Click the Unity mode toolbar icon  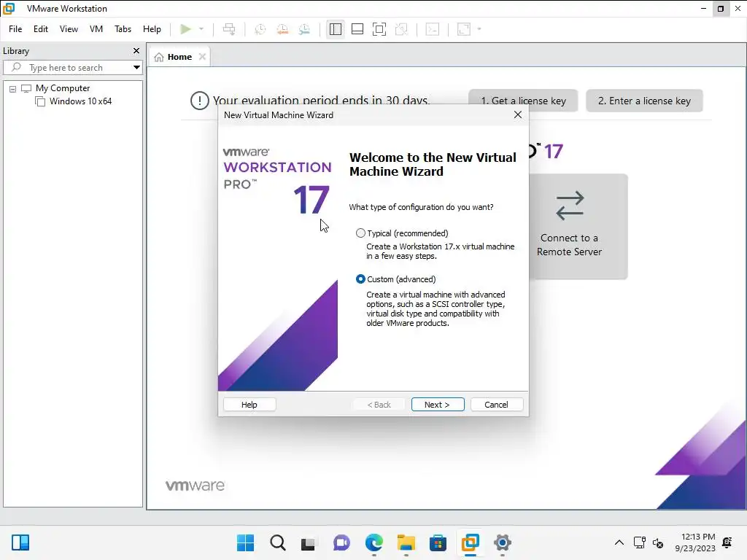click(x=402, y=29)
